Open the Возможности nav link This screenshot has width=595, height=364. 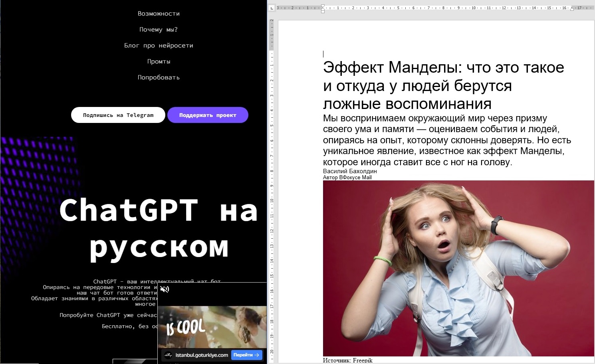click(x=159, y=14)
